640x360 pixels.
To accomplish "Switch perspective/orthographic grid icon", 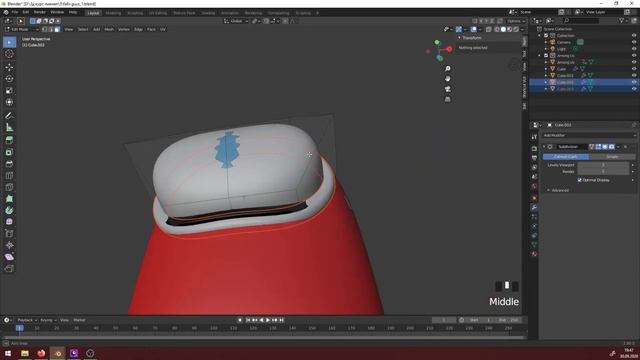I will (x=448, y=99).
